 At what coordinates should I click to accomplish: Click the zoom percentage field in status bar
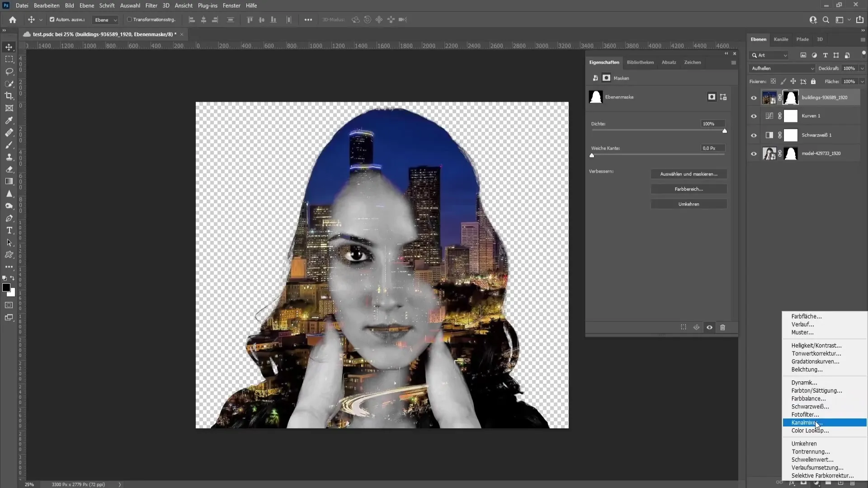29,484
